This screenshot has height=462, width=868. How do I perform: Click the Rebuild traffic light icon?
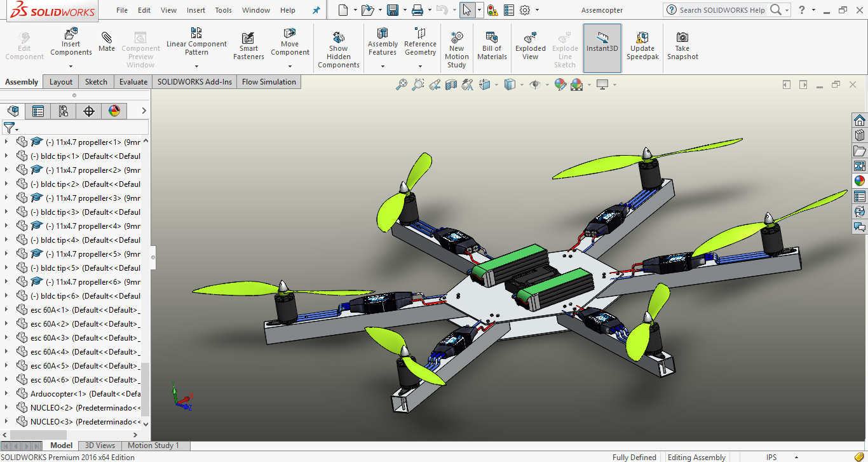click(x=492, y=10)
